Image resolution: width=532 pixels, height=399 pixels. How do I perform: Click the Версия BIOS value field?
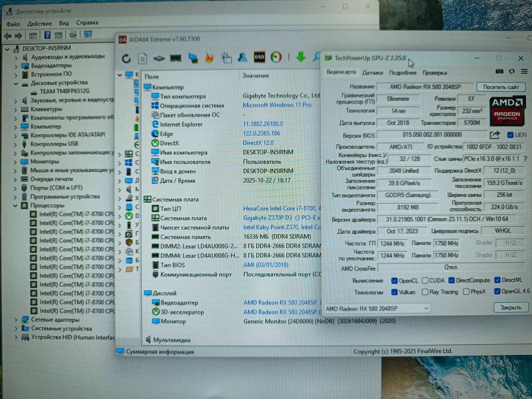(x=432, y=135)
